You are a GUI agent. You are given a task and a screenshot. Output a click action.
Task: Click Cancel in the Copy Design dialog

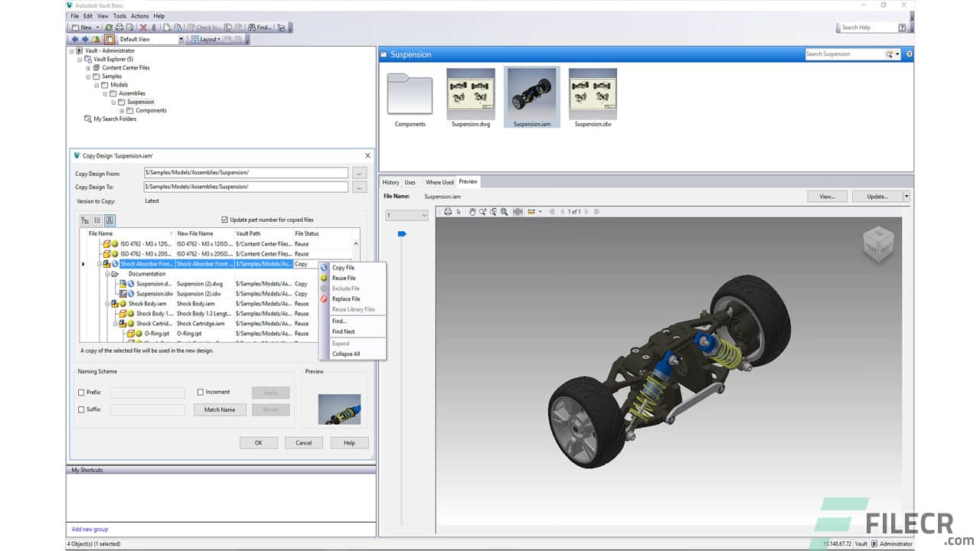click(303, 442)
